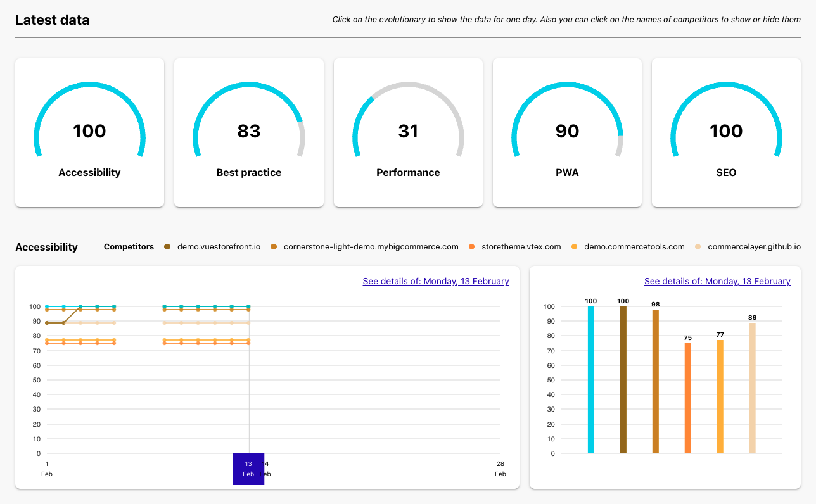Click the PWA gauge showing 90
This screenshot has height=504, width=816.
click(567, 132)
